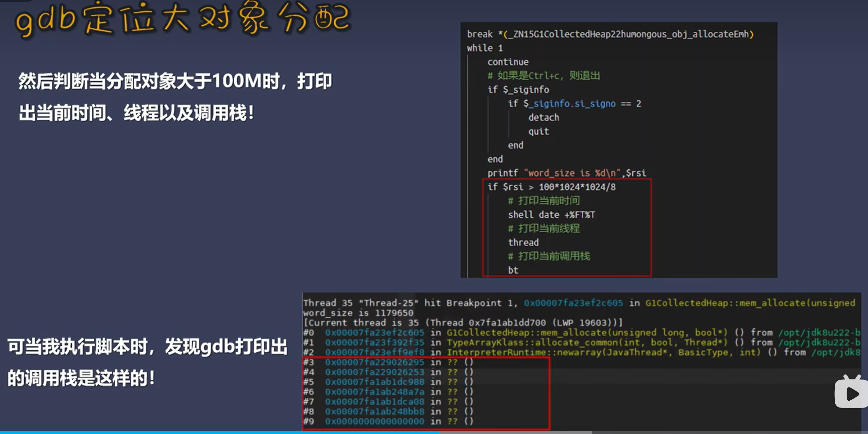868x434 pixels.
Task: Click the 'detach' command line
Action: [543, 118]
